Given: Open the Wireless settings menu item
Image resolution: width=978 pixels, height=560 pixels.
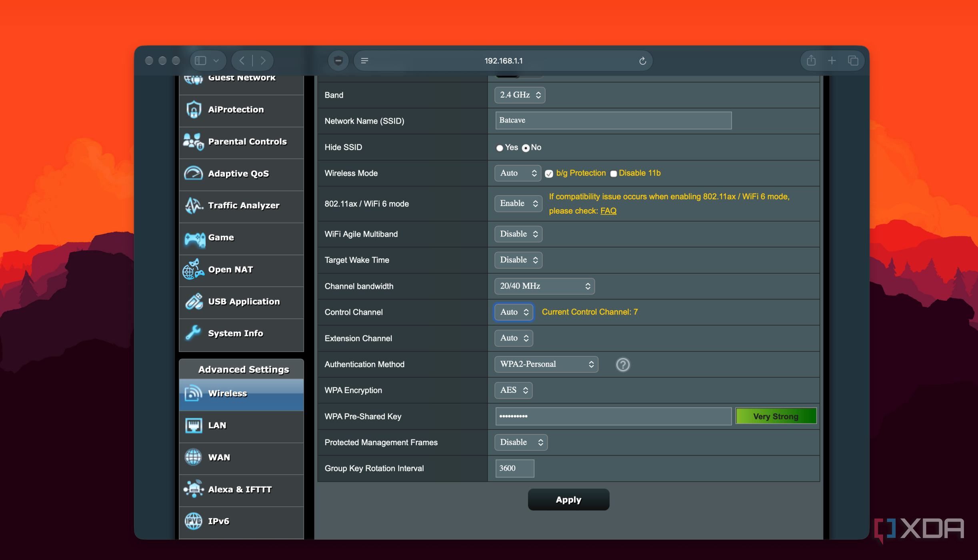Looking at the screenshot, I should click(241, 394).
